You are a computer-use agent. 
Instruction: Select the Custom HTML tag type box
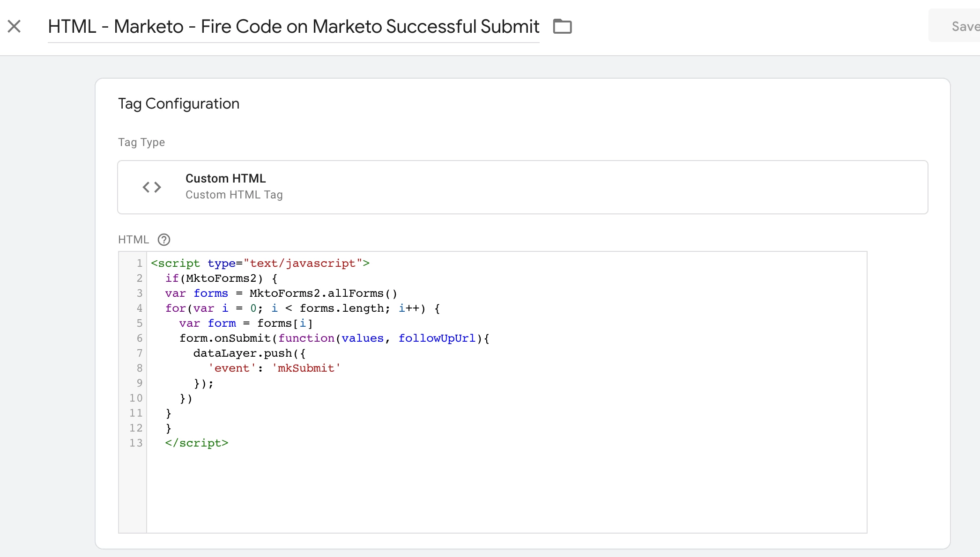click(522, 187)
